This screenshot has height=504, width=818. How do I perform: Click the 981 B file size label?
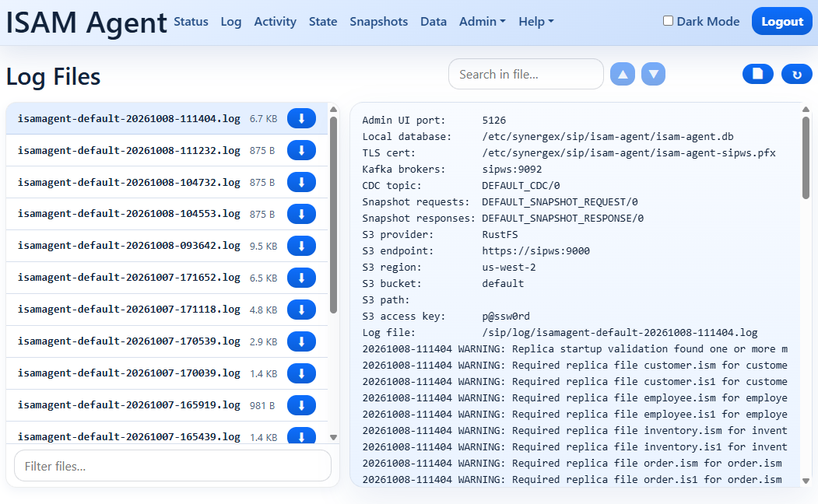pos(262,405)
